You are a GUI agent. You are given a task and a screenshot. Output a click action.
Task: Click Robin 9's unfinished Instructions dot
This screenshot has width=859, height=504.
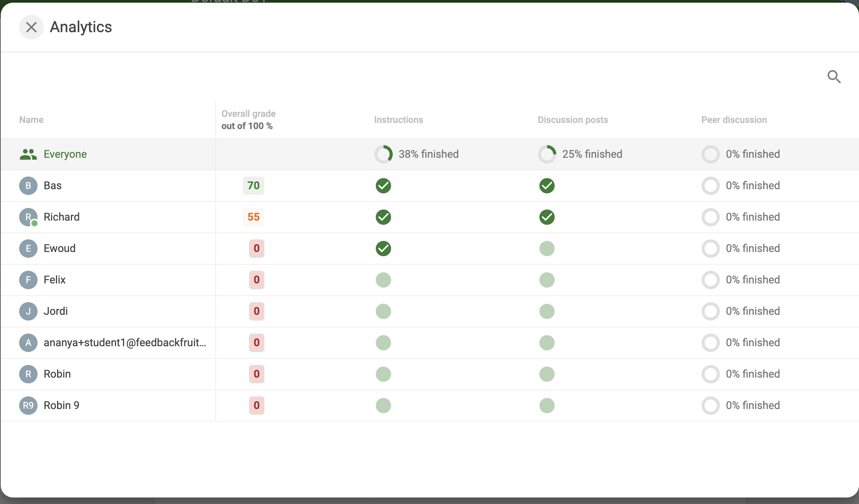[384, 406]
